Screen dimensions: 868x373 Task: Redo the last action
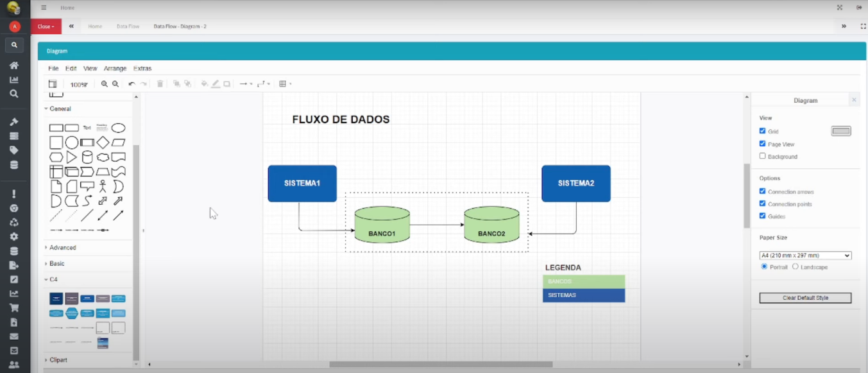143,84
